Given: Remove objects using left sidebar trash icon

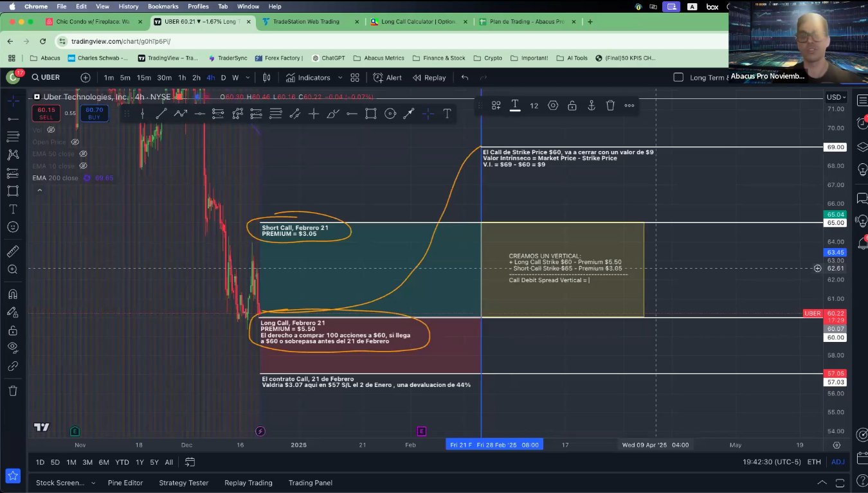Looking at the screenshot, I should (12, 391).
